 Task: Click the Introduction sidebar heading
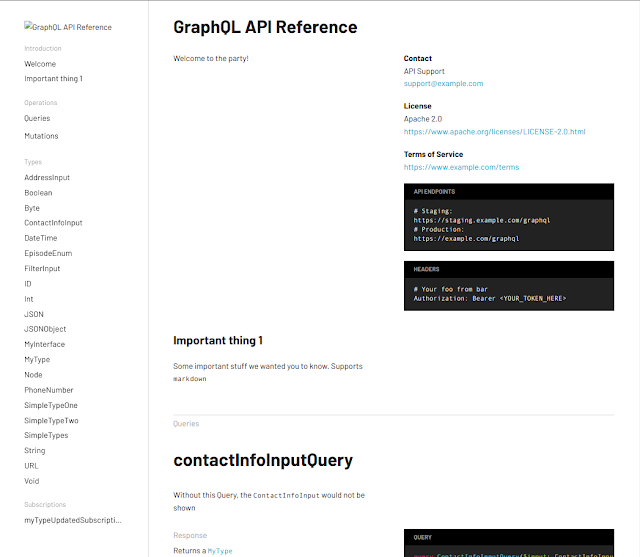43,48
